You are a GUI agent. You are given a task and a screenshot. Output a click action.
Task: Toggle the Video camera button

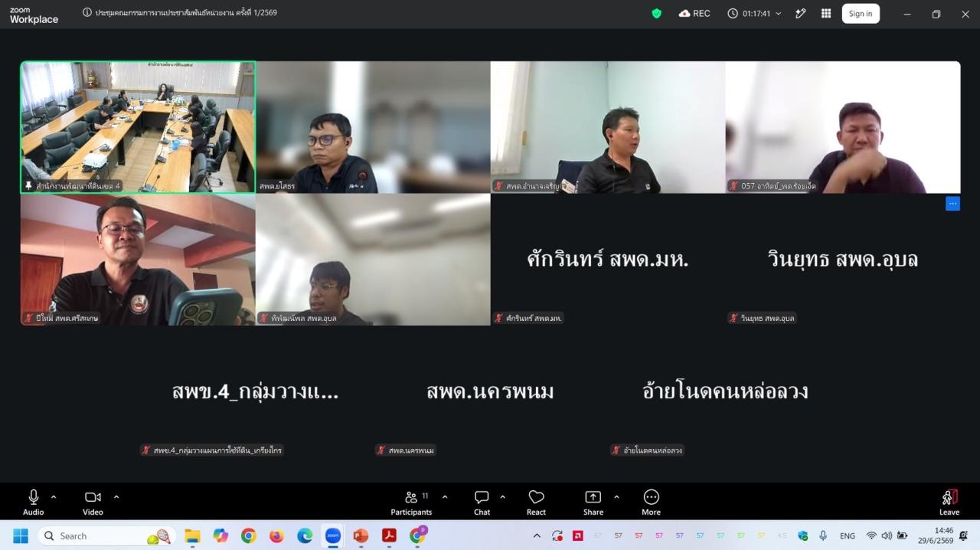click(93, 503)
